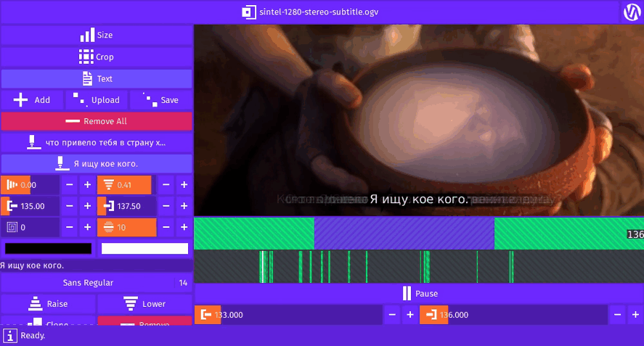This screenshot has width=644, height=346.
Task: Increase the 0.00 horizontal position value
Action: click(87, 185)
